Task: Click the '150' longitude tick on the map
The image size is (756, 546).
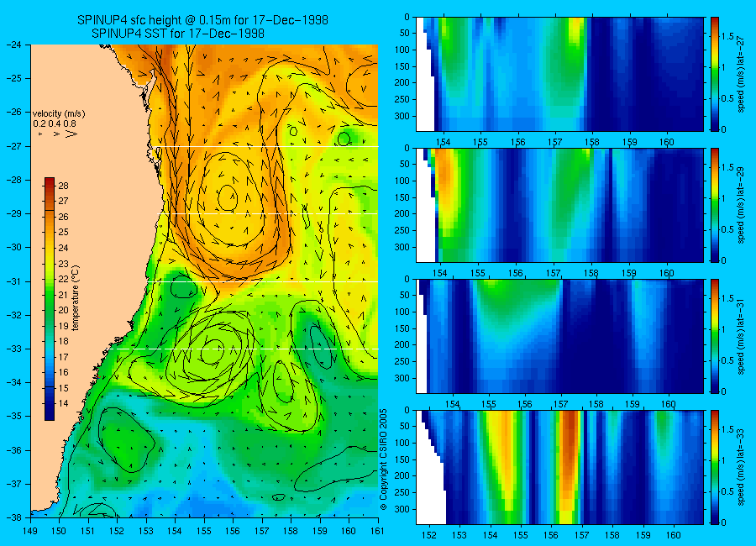Action: point(60,531)
